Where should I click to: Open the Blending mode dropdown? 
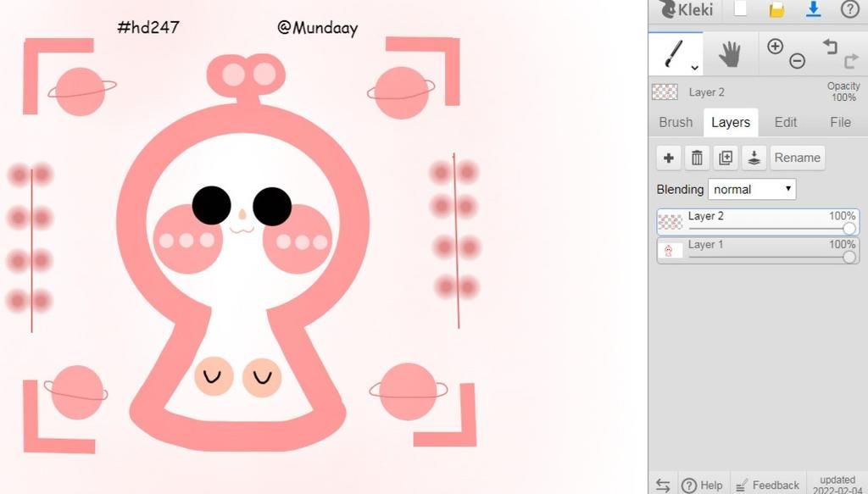pos(752,189)
